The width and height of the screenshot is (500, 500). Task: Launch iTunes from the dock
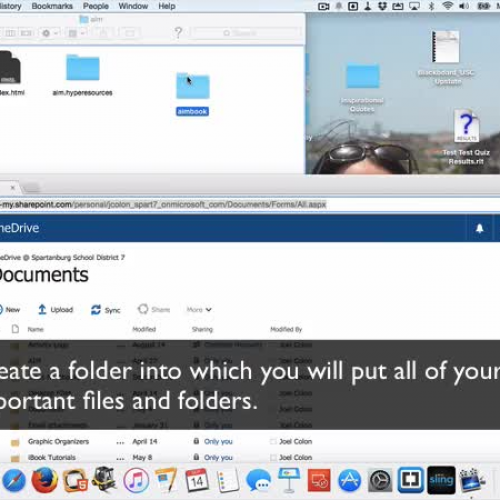(x=136, y=480)
